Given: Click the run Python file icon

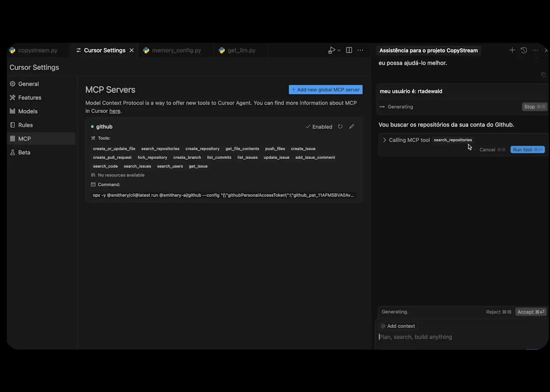Looking at the screenshot, I should [331, 50].
